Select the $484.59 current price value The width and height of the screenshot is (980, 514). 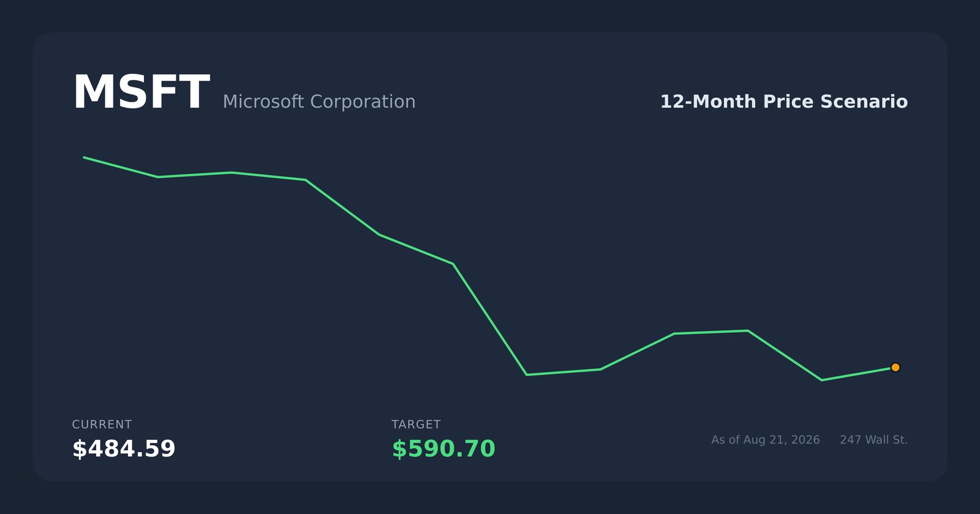124,449
